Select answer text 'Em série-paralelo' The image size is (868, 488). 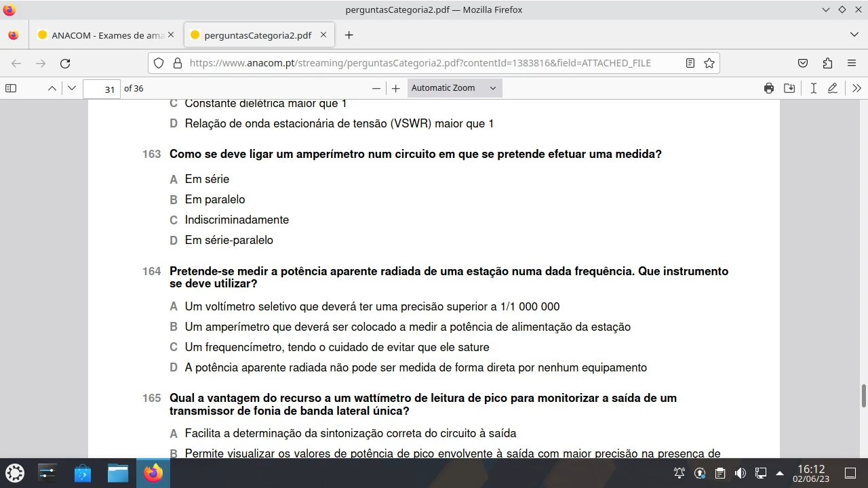click(x=229, y=241)
